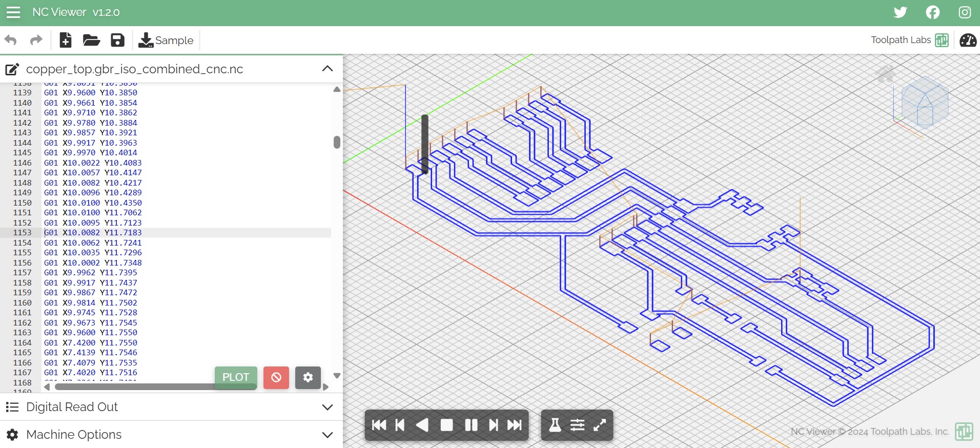Save the current file
This screenshot has width=980, height=448.
tap(117, 40)
